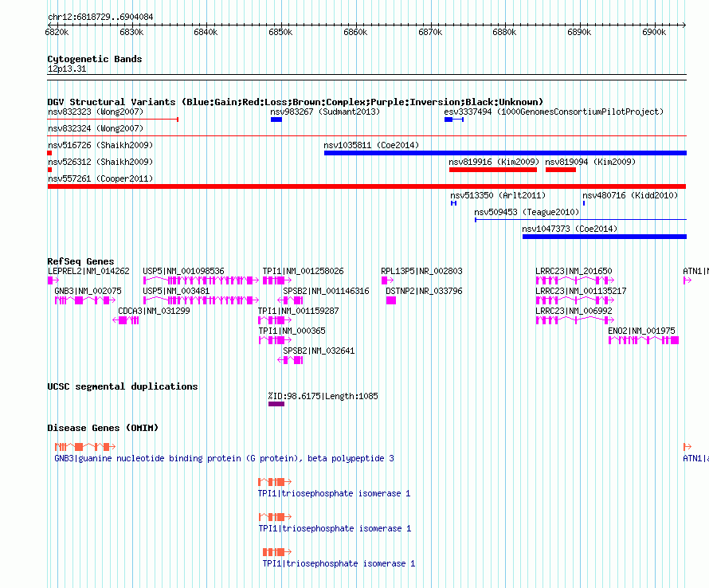Click the 6820k mark on the ruler
This screenshot has width=709, height=588.
57,32
